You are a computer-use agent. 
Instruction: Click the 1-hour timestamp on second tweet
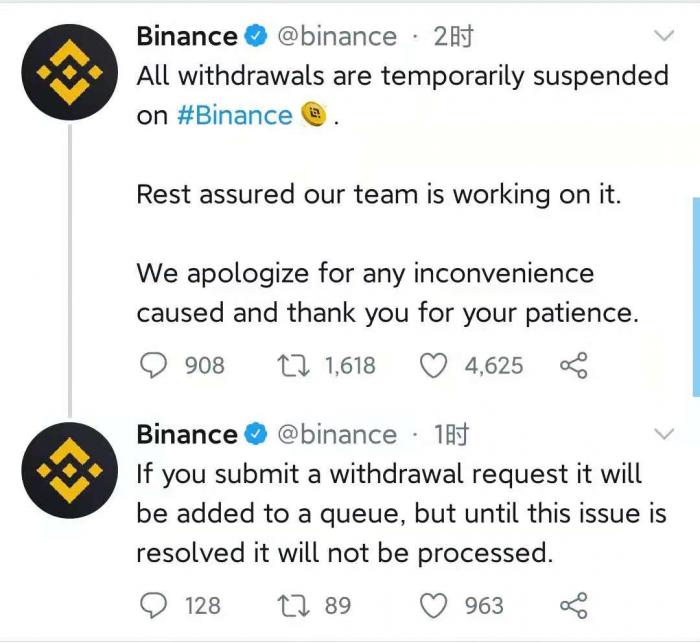click(451, 435)
